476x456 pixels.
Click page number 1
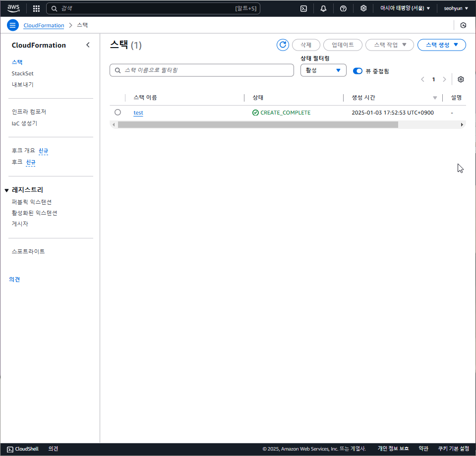pyautogui.click(x=433, y=79)
